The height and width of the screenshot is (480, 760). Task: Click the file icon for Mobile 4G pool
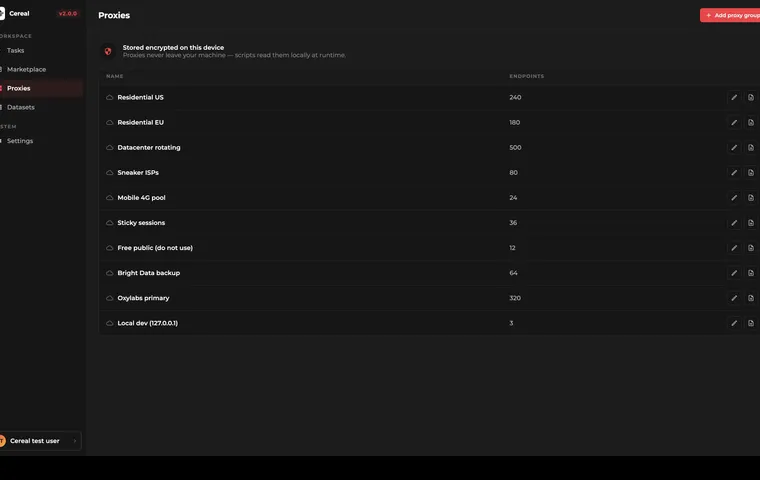tap(751, 198)
